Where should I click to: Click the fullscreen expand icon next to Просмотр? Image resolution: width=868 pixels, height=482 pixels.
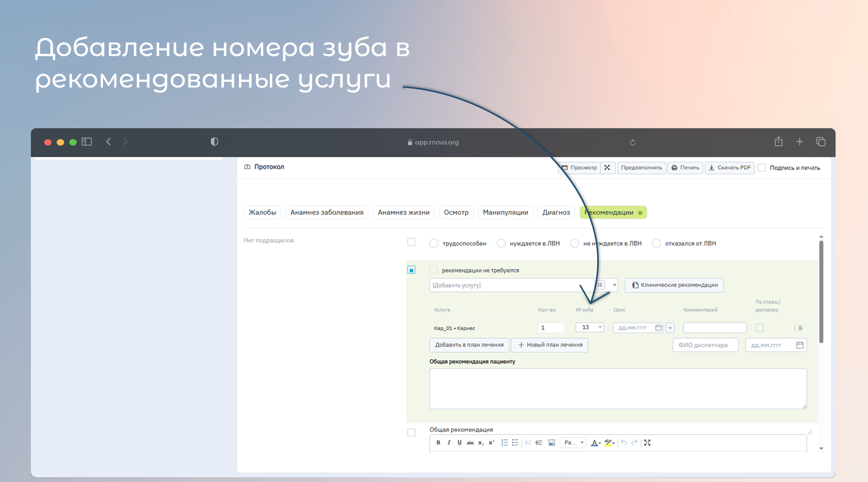click(607, 168)
